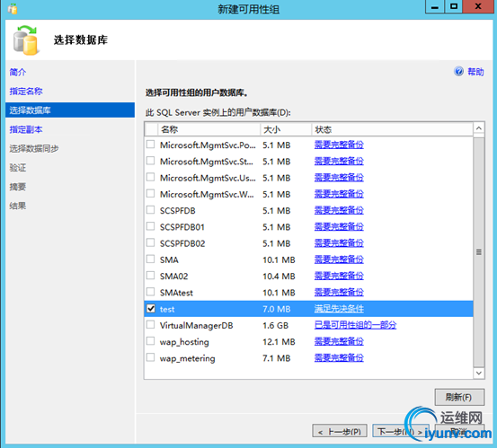Click the scrollbar down arrow

pos(479,373)
